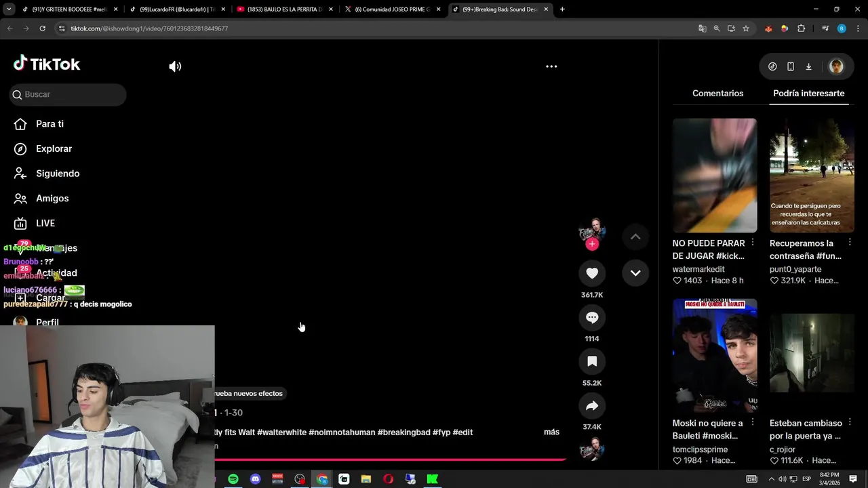The height and width of the screenshot is (488, 868).
Task: Open the get-app phone icon
Action: point(791,66)
